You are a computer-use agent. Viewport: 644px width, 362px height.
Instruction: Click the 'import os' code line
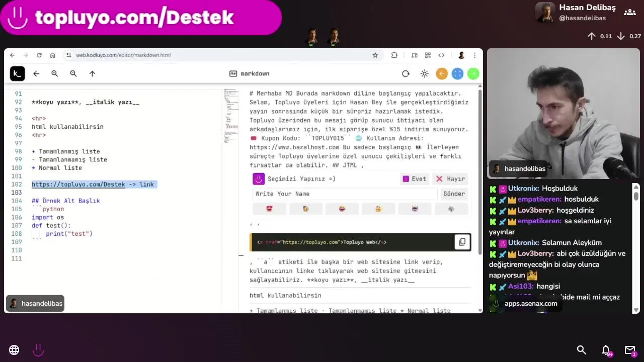[x=48, y=218]
